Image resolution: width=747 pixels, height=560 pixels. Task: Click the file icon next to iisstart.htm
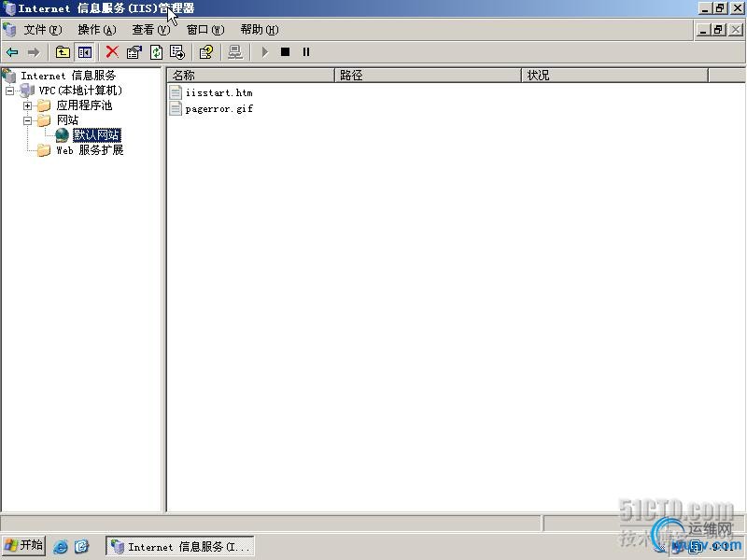(176, 92)
